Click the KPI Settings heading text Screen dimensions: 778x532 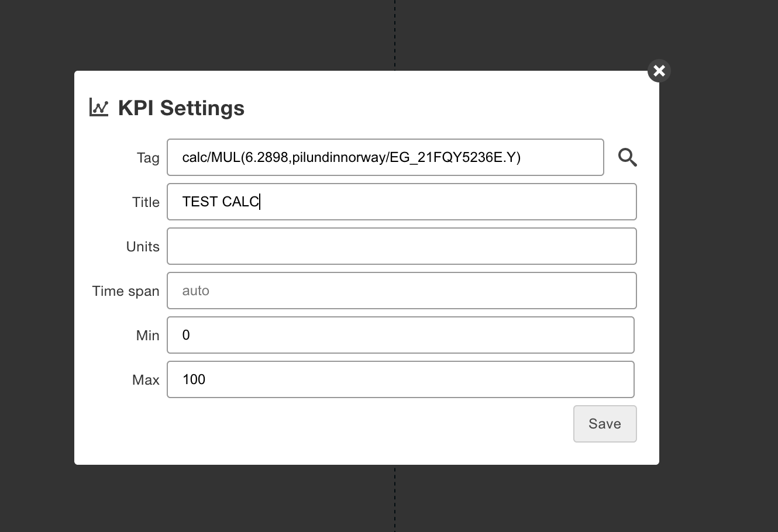point(181,108)
